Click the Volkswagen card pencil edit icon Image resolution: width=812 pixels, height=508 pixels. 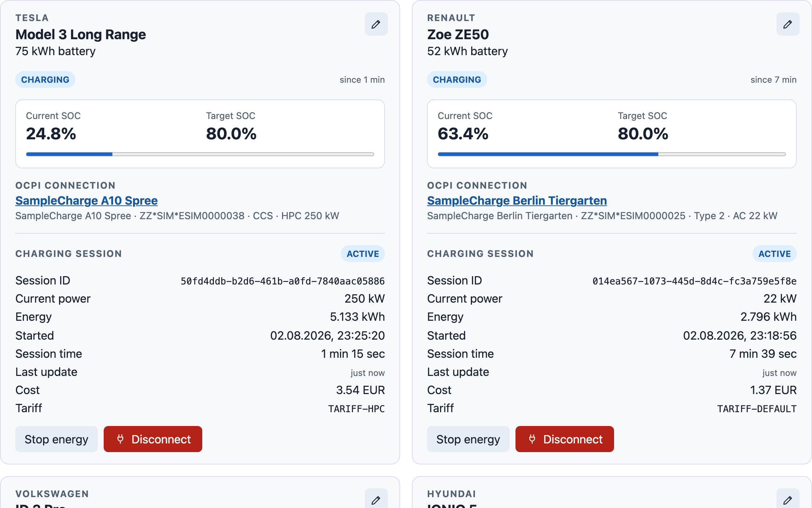pos(376,500)
